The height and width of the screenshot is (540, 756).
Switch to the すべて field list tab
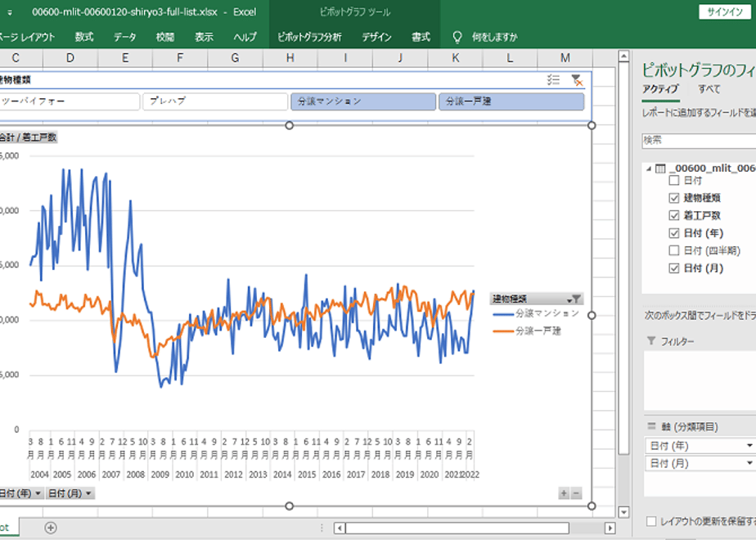[x=709, y=89]
